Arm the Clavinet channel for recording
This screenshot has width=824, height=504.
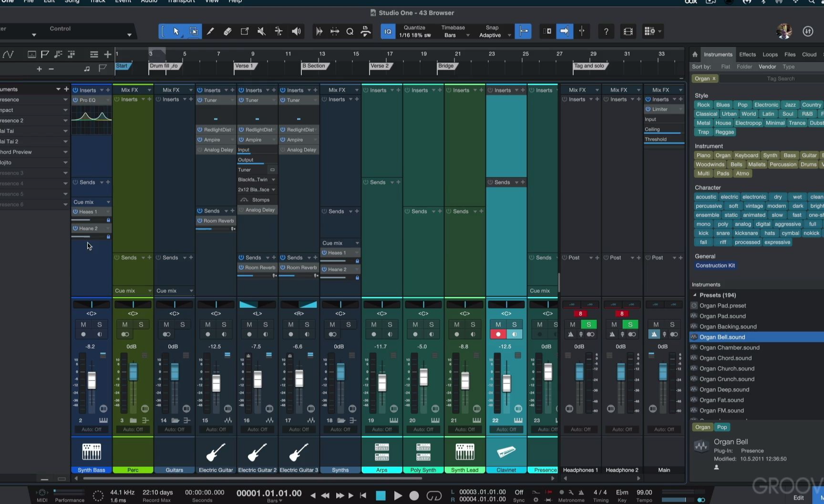click(498, 334)
